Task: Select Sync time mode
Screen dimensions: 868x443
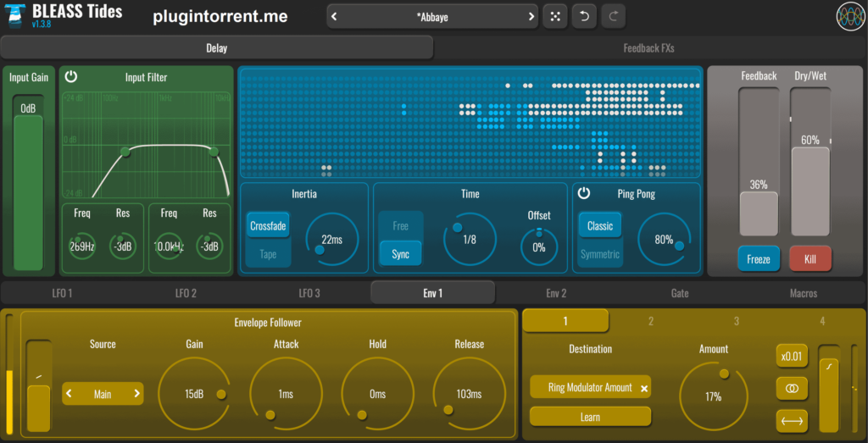Action: pyautogui.click(x=401, y=254)
